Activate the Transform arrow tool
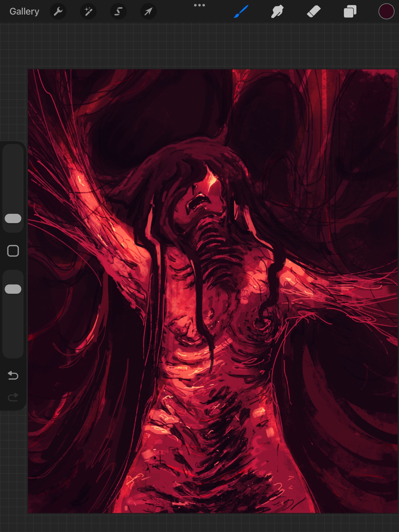 pos(148,11)
